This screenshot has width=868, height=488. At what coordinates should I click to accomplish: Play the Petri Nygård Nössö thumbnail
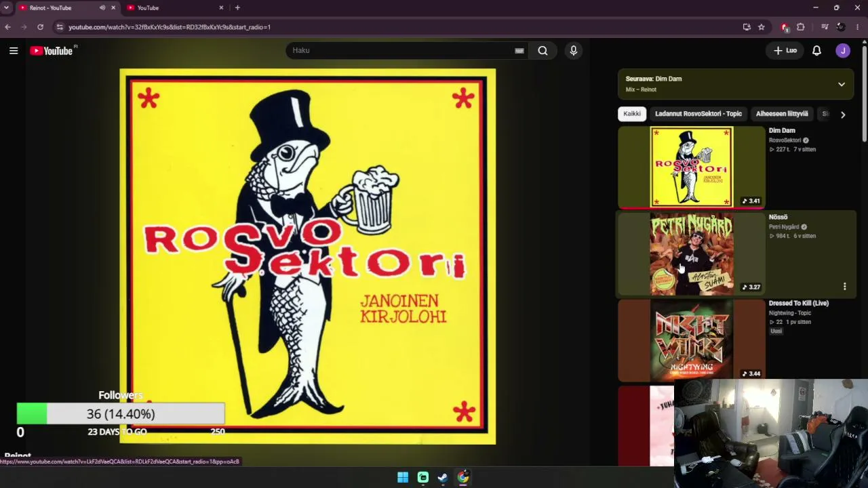(692, 254)
